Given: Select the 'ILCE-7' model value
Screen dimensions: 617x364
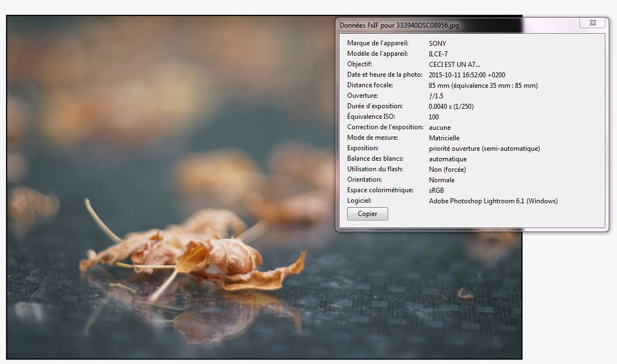Looking at the screenshot, I should pyautogui.click(x=438, y=54).
